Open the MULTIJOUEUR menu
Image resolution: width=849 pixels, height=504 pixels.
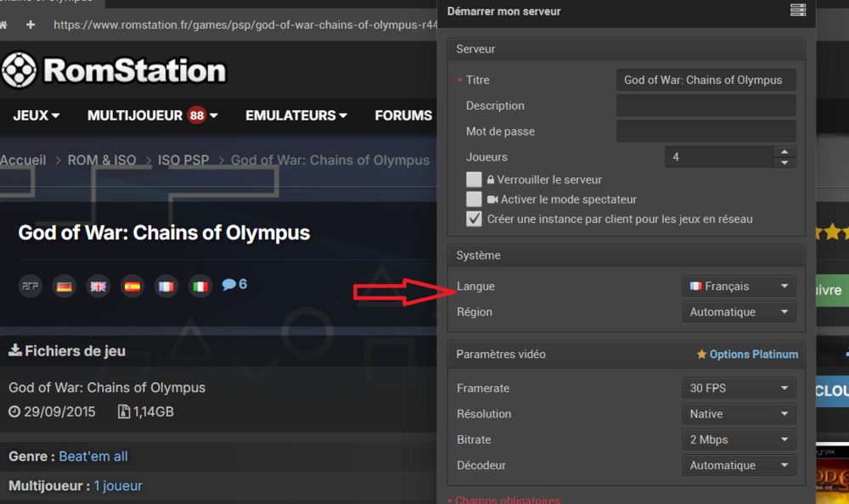[152, 115]
